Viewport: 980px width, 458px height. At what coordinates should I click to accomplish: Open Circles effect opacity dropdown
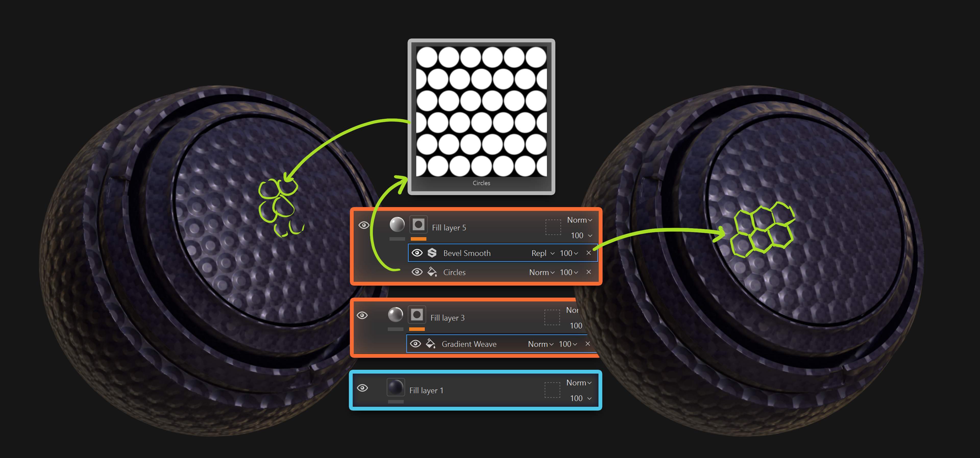coord(569,272)
